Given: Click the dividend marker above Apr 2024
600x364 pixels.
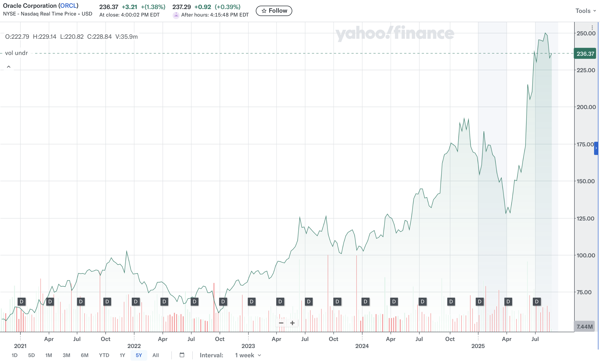Looking at the screenshot, I should tap(394, 302).
